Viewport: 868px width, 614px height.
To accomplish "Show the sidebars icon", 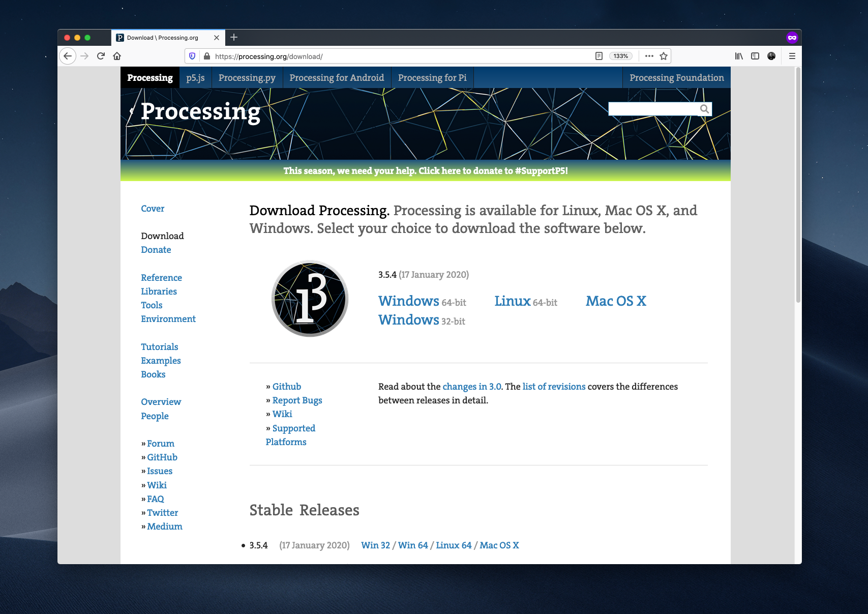I will 755,56.
